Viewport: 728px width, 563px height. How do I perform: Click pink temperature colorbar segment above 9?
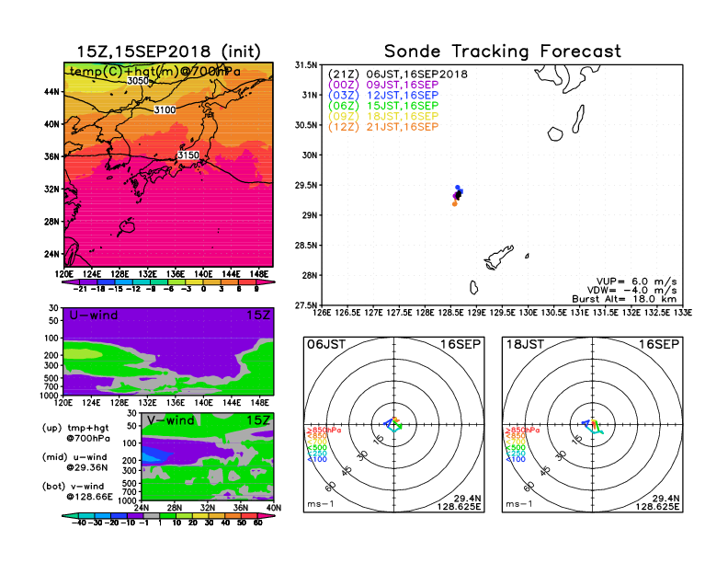[265, 282]
